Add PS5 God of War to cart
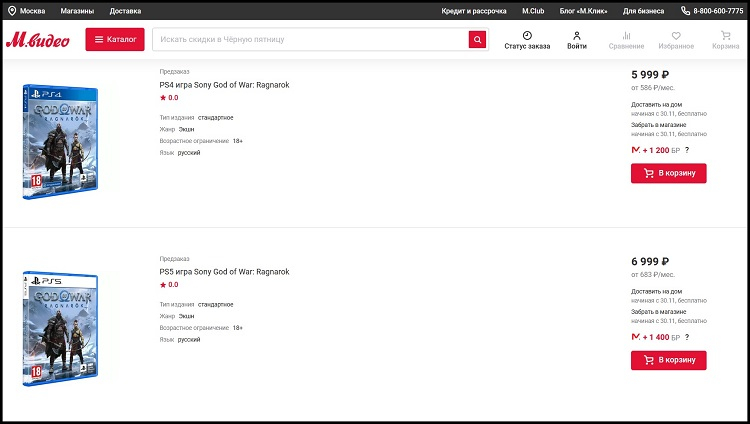 [668, 360]
